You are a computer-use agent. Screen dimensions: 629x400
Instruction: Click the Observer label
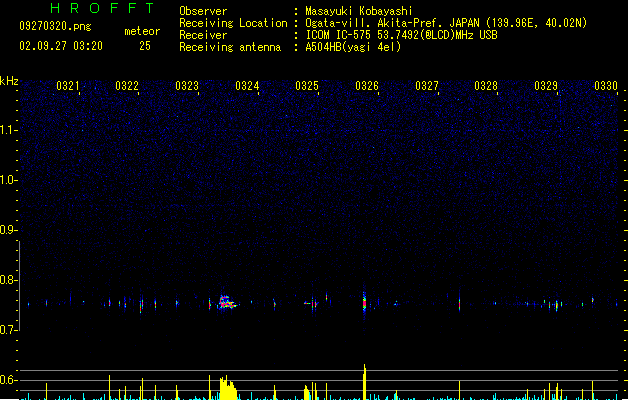coord(203,11)
